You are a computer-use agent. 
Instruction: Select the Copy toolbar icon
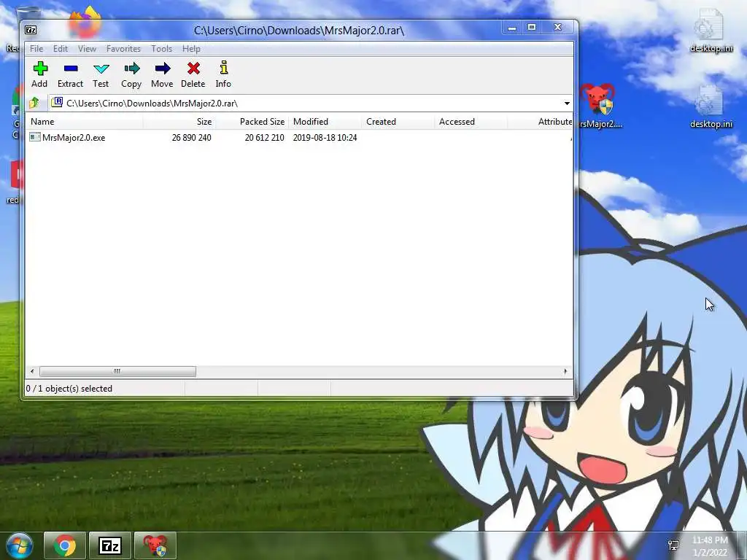(x=131, y=74)
